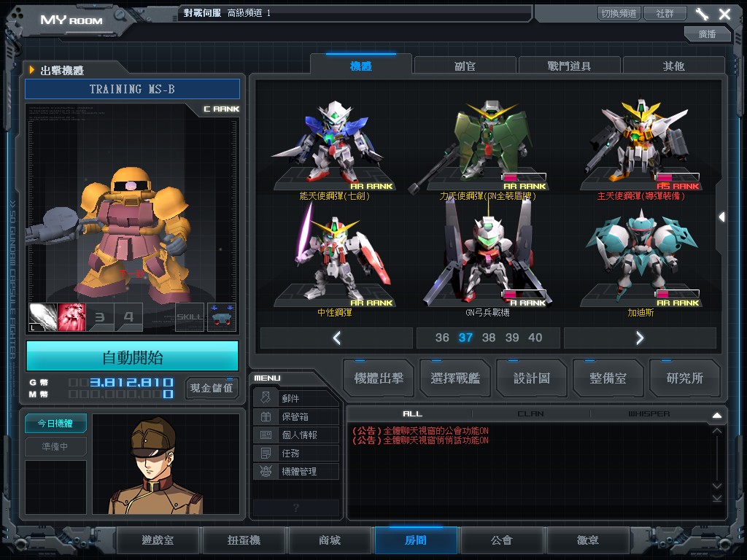This screenshot has width=747, height=560.
Task: Open 遊戲室 from bottom navigation
Action: [158, 540]
